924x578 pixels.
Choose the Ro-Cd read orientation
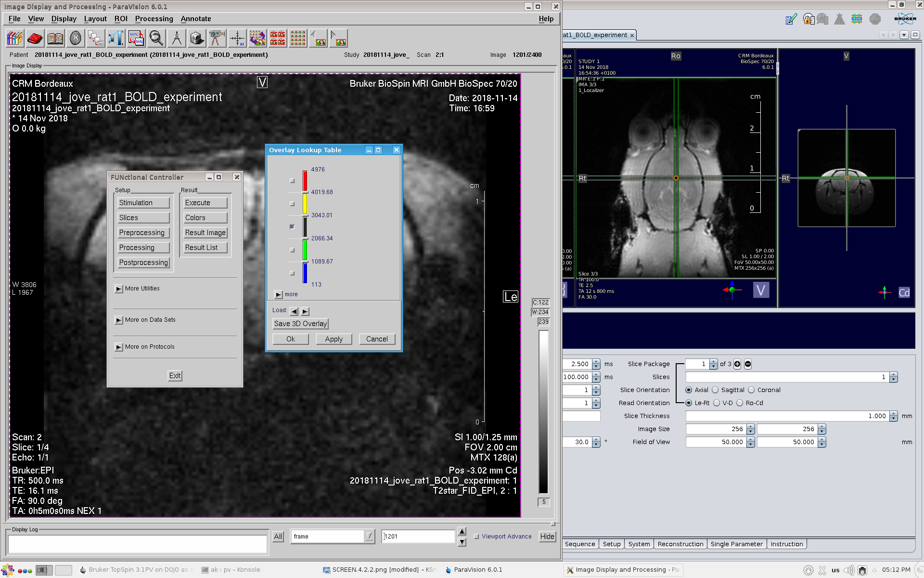click(x=740, y=403)
